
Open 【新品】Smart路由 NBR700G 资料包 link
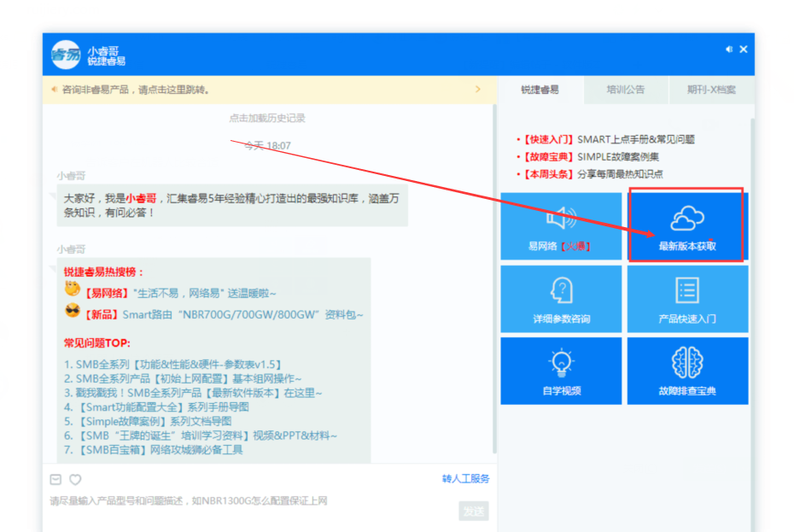[224, 314]
